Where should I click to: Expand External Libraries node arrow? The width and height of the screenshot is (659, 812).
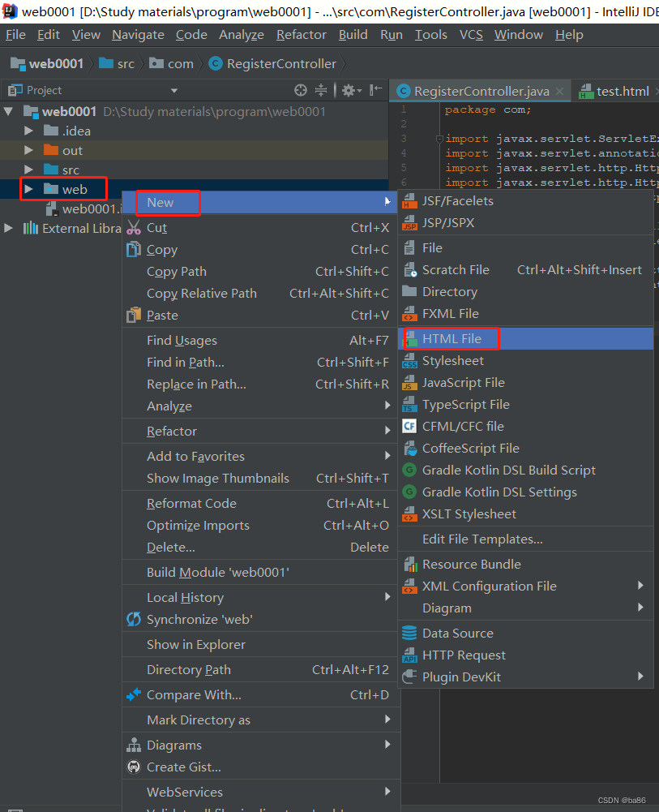tap(8, 229)
